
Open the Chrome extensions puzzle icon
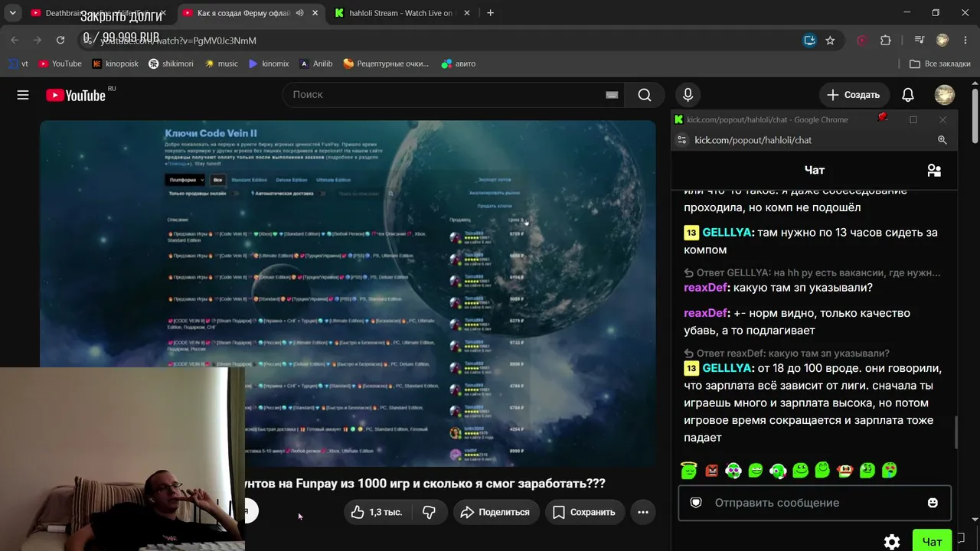tap(886, 41)
